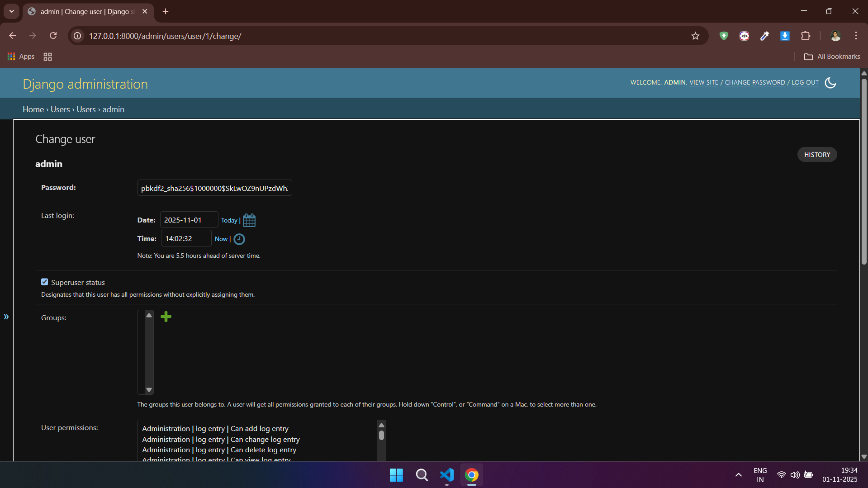Click the HISTORY button
The width and height of the screenshot is (868, 488).
[x=817, y=155]
